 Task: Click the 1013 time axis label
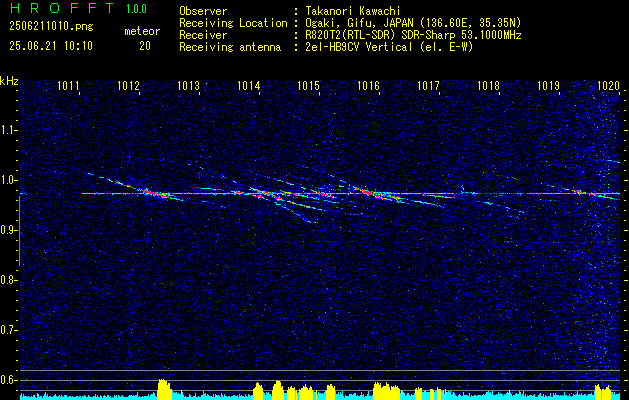[188, 86]
